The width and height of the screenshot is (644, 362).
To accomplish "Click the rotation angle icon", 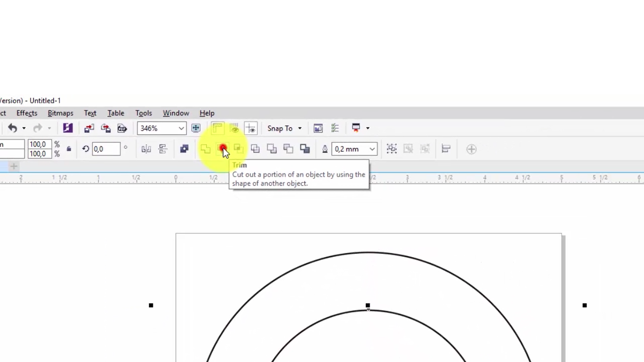I will (x=85, y=149).
